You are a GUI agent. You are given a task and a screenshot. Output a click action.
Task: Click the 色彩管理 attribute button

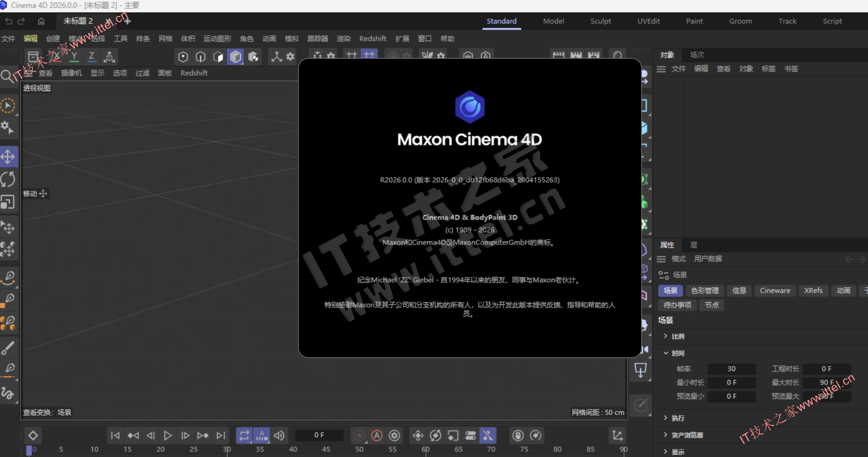[x=704, y=290]
